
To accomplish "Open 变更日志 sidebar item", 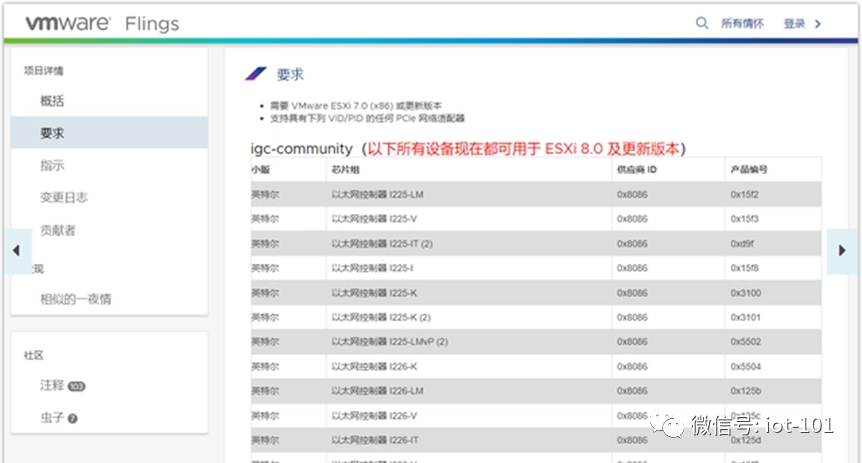I will click(64, 197).
